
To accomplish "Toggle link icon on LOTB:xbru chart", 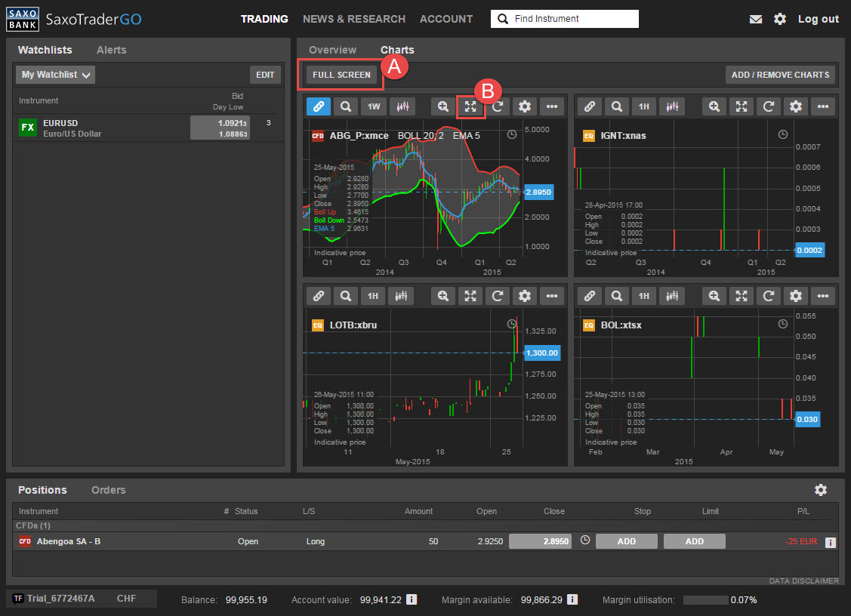I will (x=318, y=296).
